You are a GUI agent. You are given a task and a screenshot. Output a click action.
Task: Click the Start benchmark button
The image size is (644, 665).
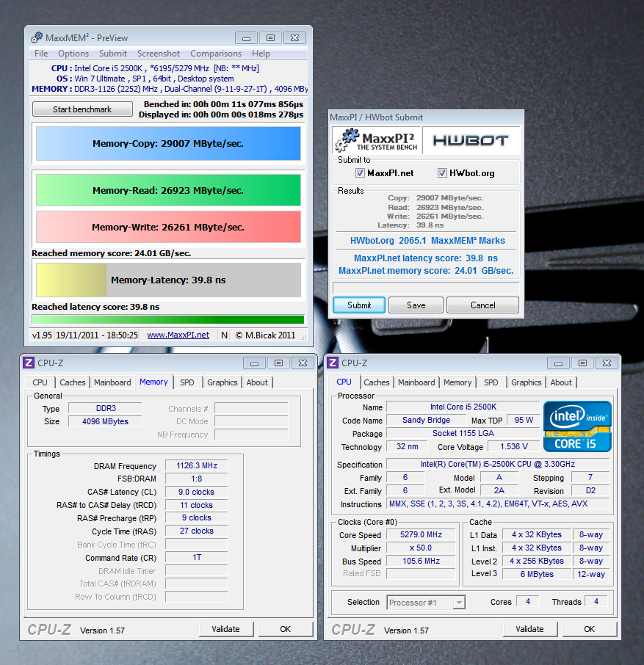tap(82, 109)
